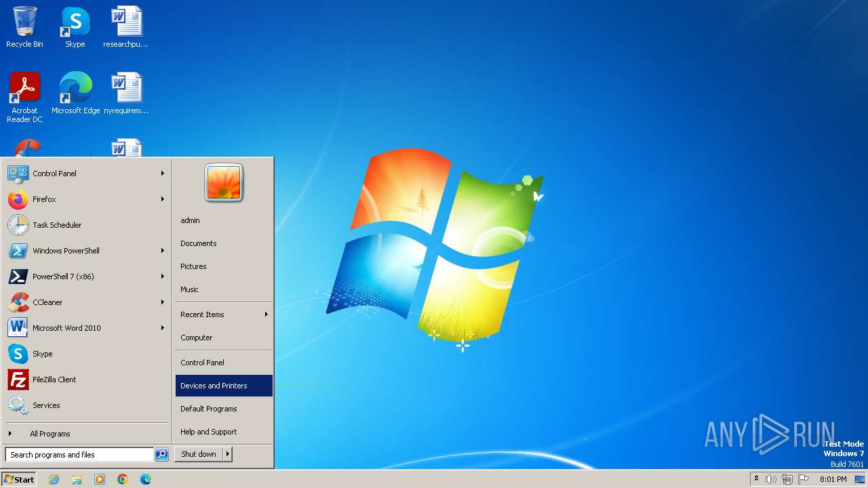Launch PowerShell 7 (x86) from Start menu
This screenshot has width=868, height=488.
point(87,277)
